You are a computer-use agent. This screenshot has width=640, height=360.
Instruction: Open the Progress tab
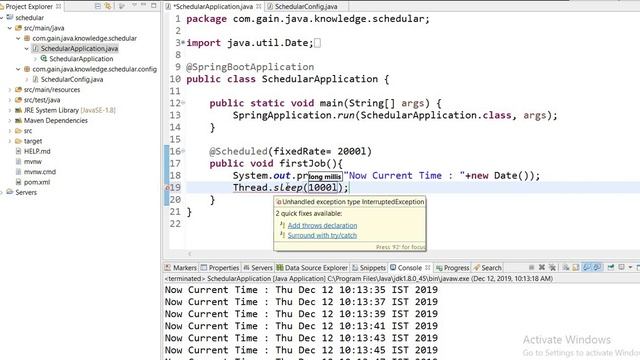point(452,268)
